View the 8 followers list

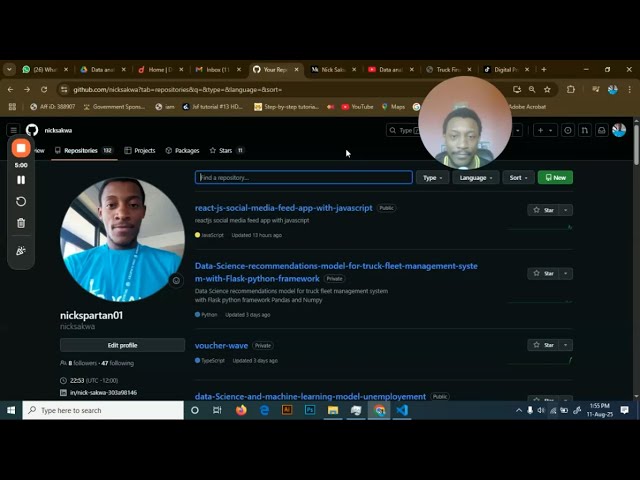coord(82,363)
